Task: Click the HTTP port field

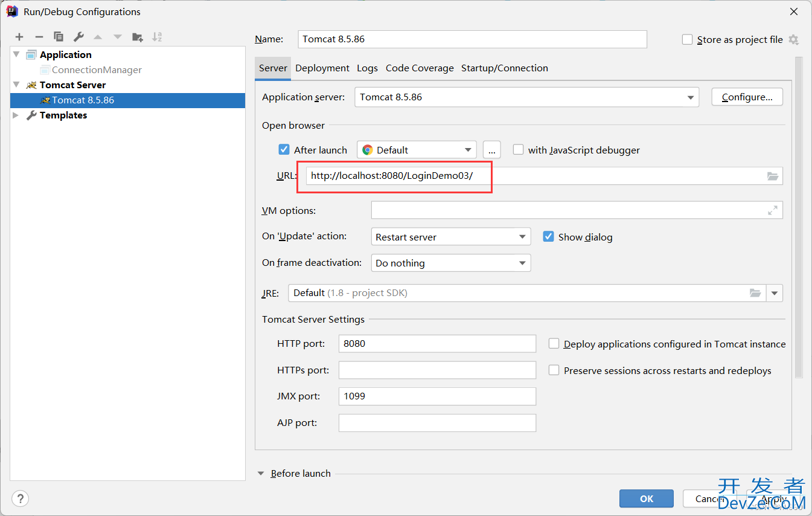Action: pos(437,344)
